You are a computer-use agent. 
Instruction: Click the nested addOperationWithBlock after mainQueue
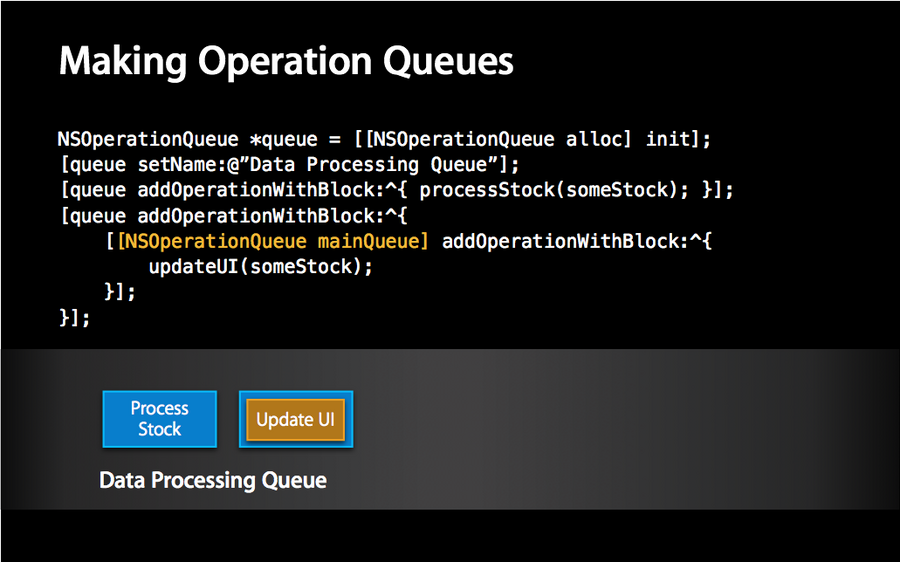(577, 241)
